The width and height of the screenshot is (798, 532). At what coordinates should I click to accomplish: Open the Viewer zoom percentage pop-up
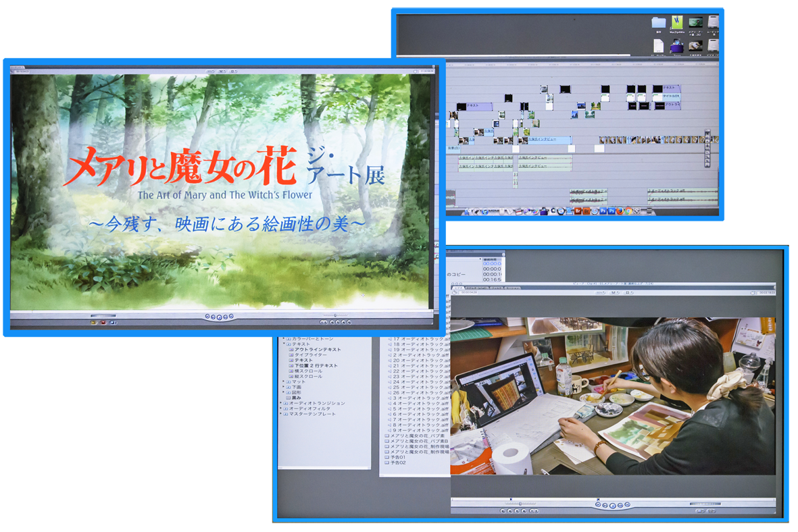click(x=601, y=292)
